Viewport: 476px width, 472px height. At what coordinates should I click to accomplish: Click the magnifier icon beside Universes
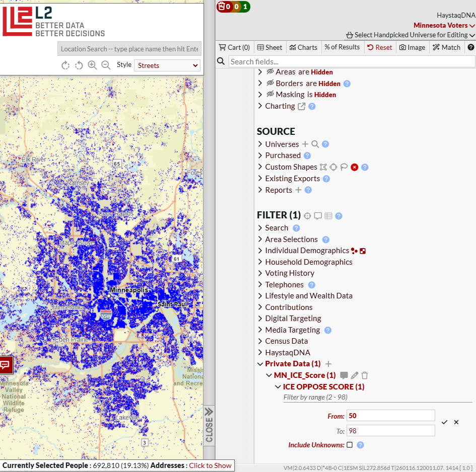click(315, 144)
